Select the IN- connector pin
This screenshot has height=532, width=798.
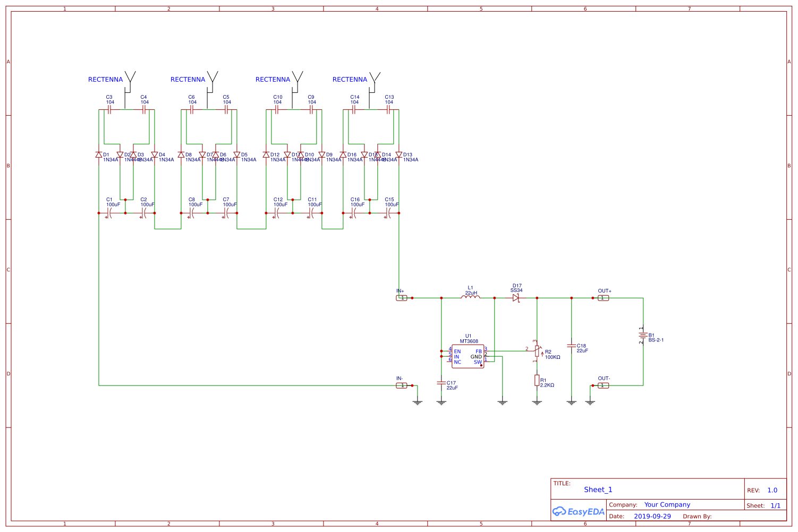402,385
